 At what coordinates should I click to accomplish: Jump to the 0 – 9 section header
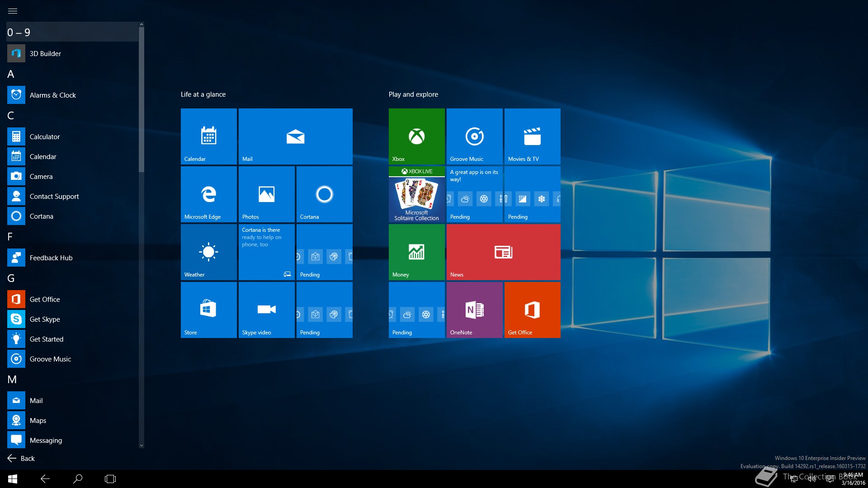click(72, 32)
